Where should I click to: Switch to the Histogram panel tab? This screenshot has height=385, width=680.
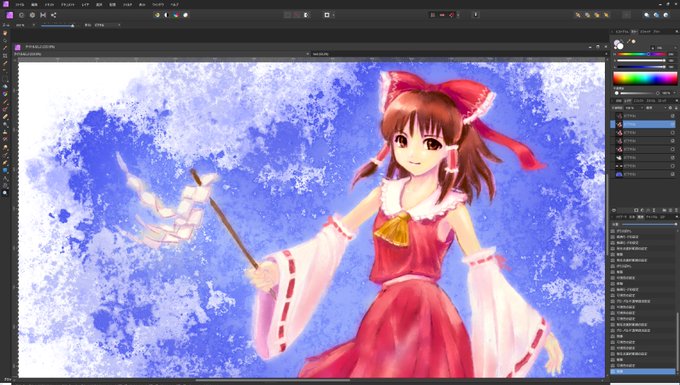622,32
